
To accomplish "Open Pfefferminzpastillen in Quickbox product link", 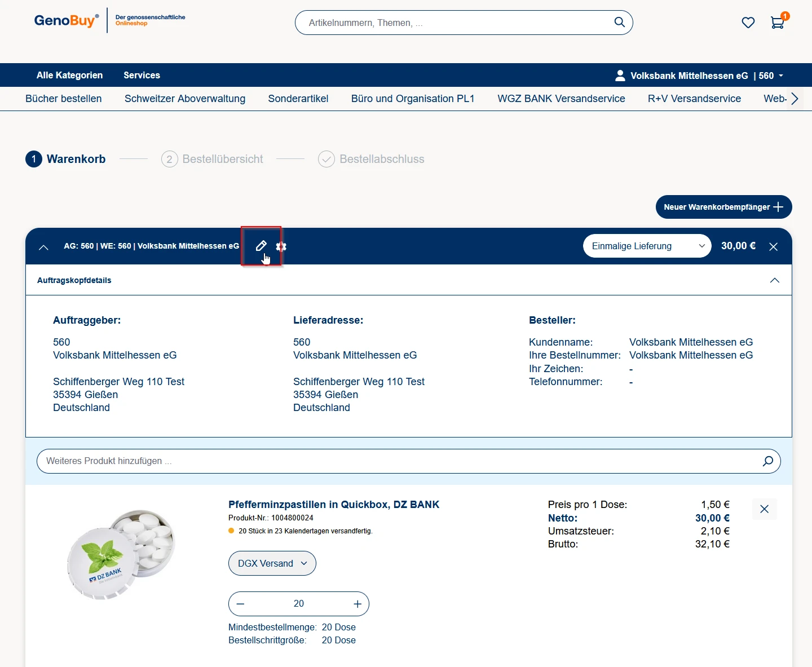I will (x=333, y=505).
